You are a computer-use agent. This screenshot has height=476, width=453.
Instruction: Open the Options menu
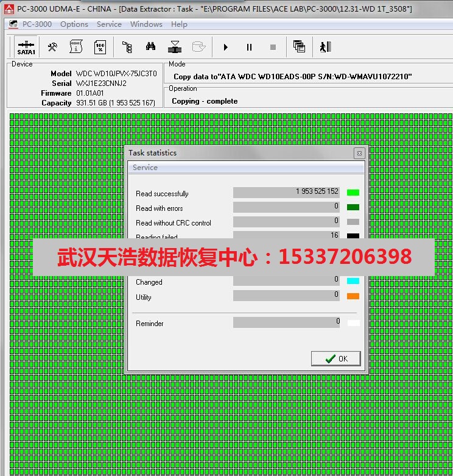(x=74, y=24)
